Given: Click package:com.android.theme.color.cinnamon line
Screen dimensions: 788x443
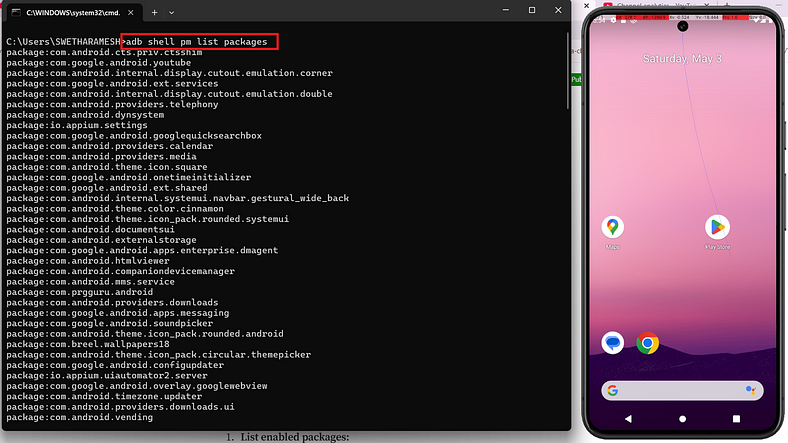Looking at the screenshot, I should (x=115, y=208).
